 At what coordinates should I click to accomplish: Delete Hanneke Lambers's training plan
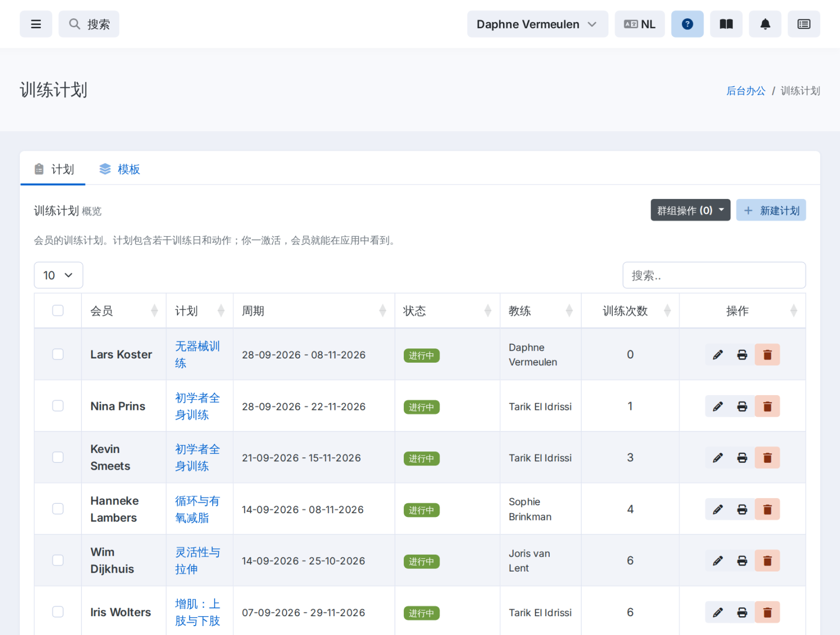767,509
